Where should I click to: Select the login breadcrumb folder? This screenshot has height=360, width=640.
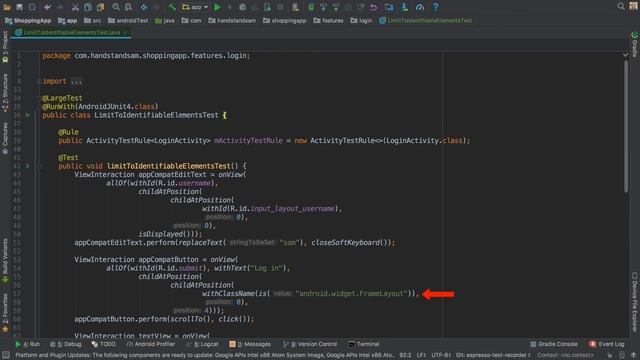pyautogui.click(x=362, y=20)
